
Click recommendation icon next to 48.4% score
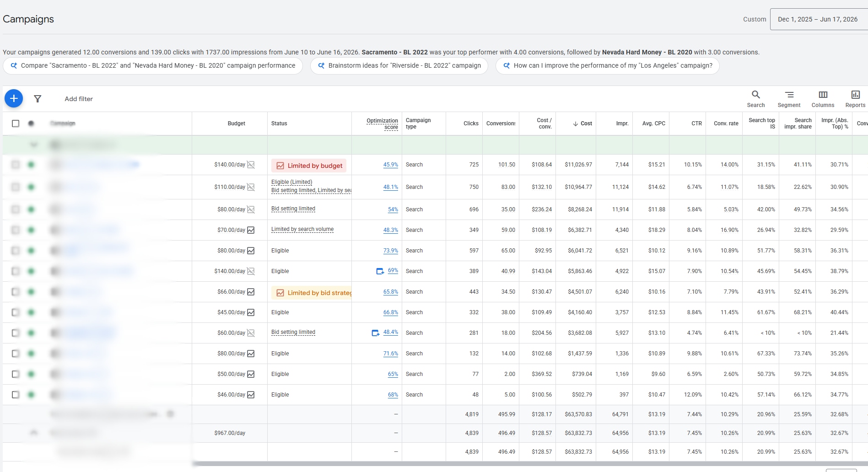(x=375, y=333)
